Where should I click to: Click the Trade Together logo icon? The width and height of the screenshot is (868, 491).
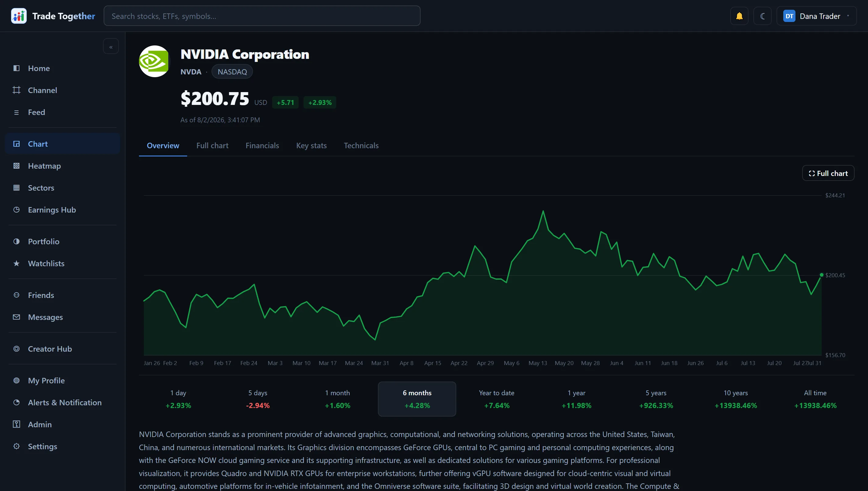coord(19,16)
